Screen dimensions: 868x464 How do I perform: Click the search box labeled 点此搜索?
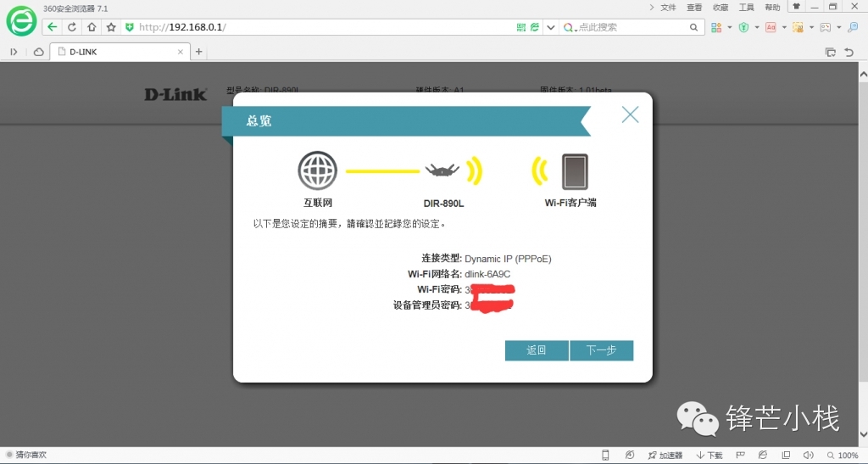click(x=631, y=27)
